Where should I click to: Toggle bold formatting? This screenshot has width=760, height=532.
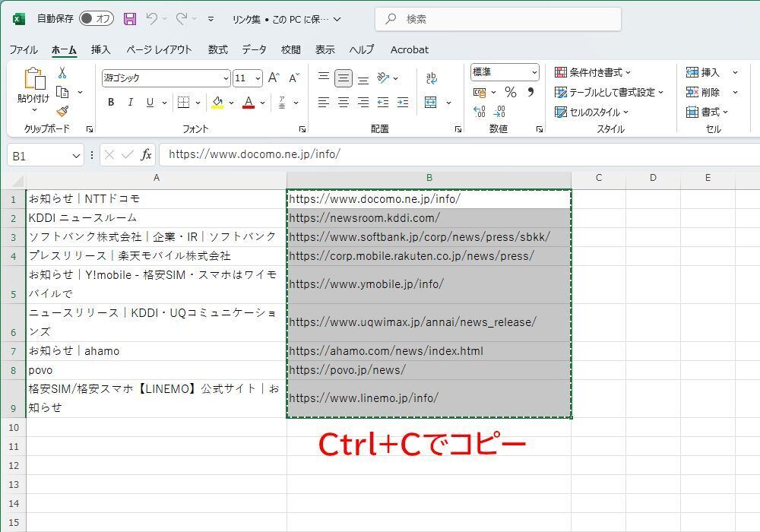[x=111, y=103]
